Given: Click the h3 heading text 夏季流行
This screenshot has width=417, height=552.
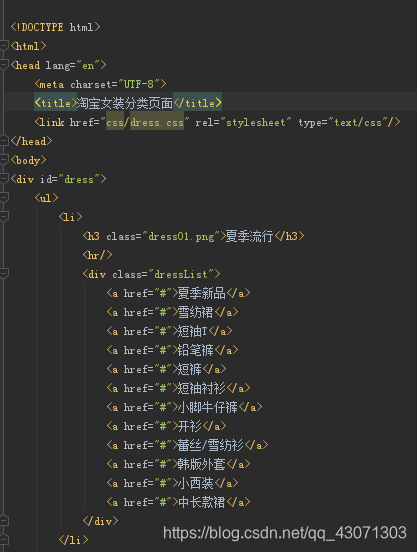Looking at the screenshot, I should point(249,236).
